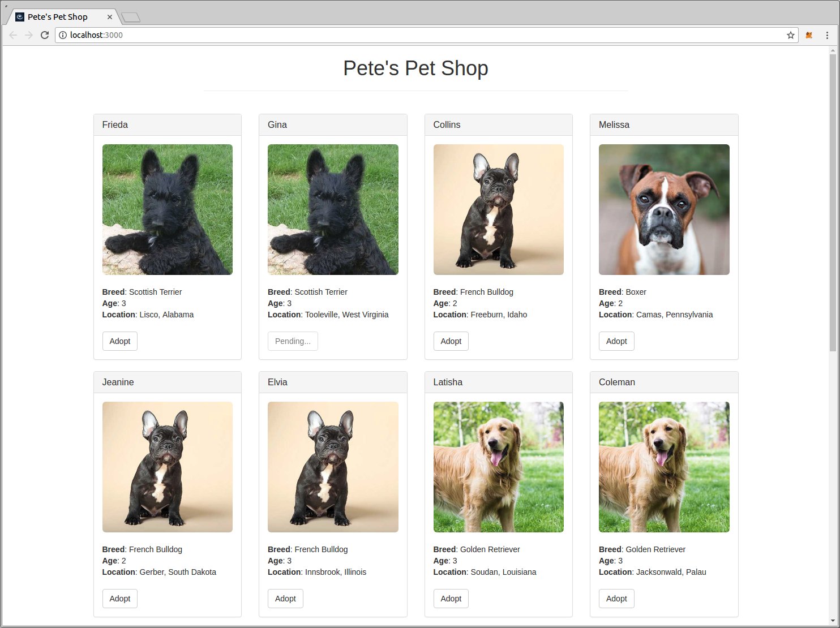The width and height of the screenshot is (840, 628).
Task: Click the forward navigation arrow
Action: pyautogui.click(x=29, y=35)
